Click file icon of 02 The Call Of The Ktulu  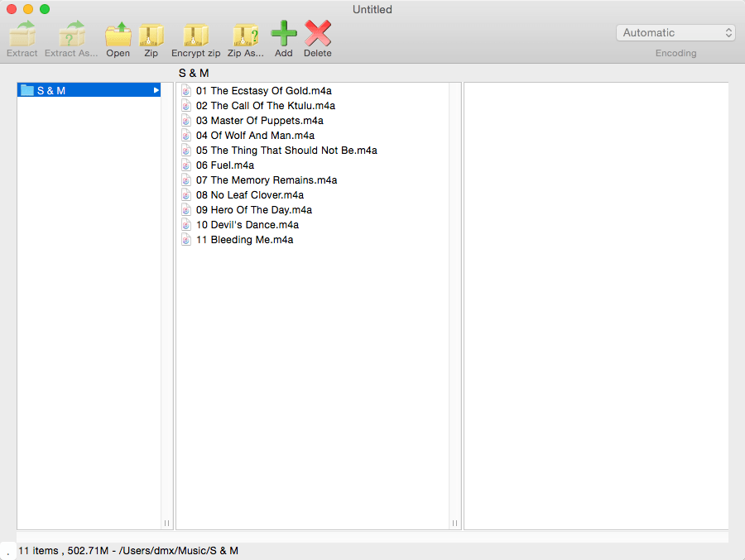click(186, 105)
